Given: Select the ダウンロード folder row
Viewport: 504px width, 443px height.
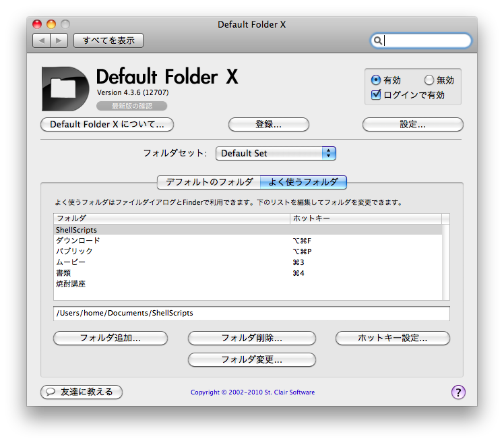Looking at the screenshot, I should [248, 240].
